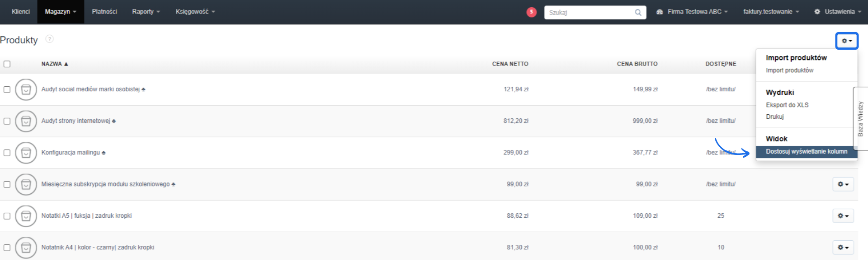This screenshot has width=868, height=262.
Task: Click the search magnifier icon
Action: [638, 13]
